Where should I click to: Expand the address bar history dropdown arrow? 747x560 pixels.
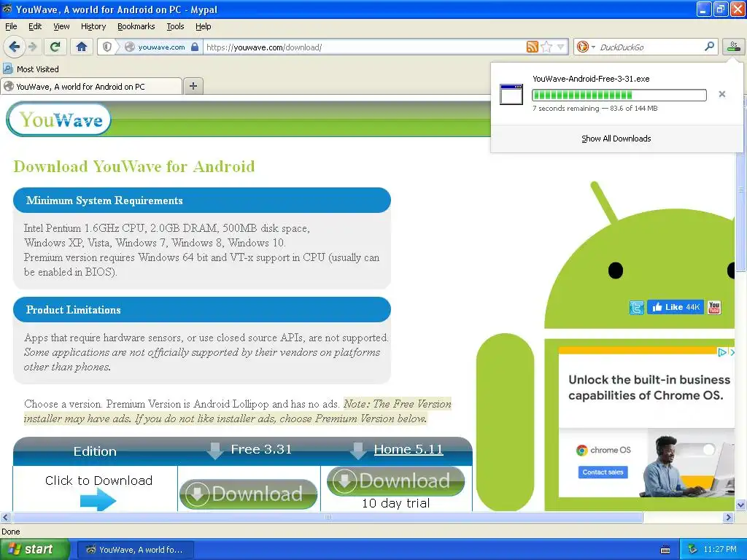(x=561, y=47)
